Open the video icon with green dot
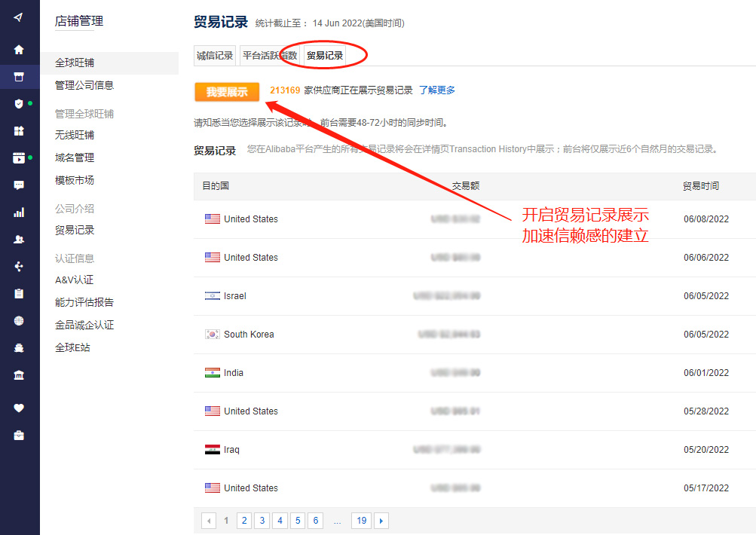Viewport: 756px width, 535px height. point(20,157)
